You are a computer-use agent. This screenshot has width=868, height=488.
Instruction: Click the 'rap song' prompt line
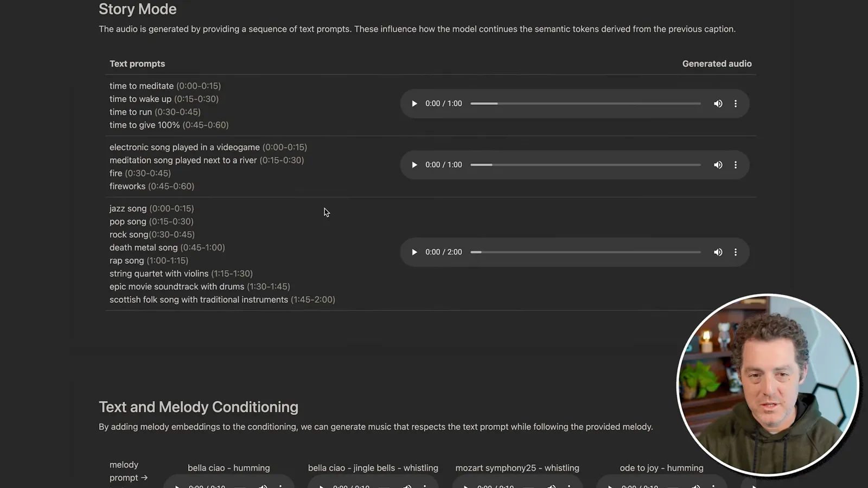coord(149,260)
